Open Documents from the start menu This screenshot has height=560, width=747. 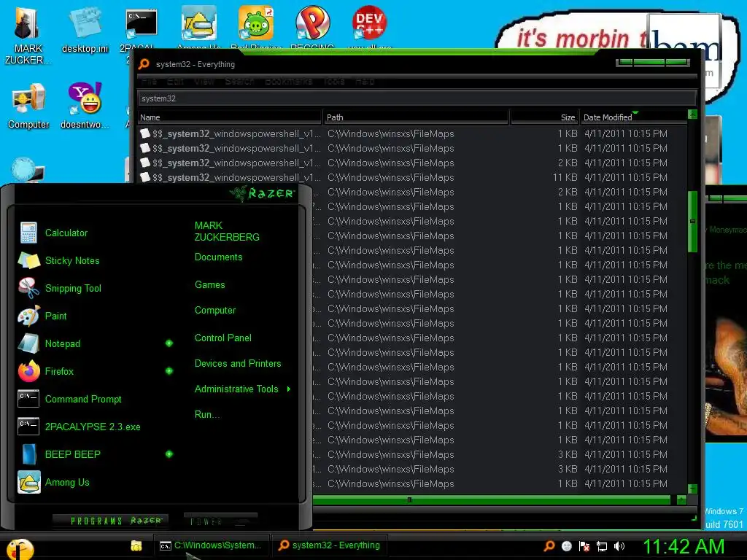tap(218, 257)
